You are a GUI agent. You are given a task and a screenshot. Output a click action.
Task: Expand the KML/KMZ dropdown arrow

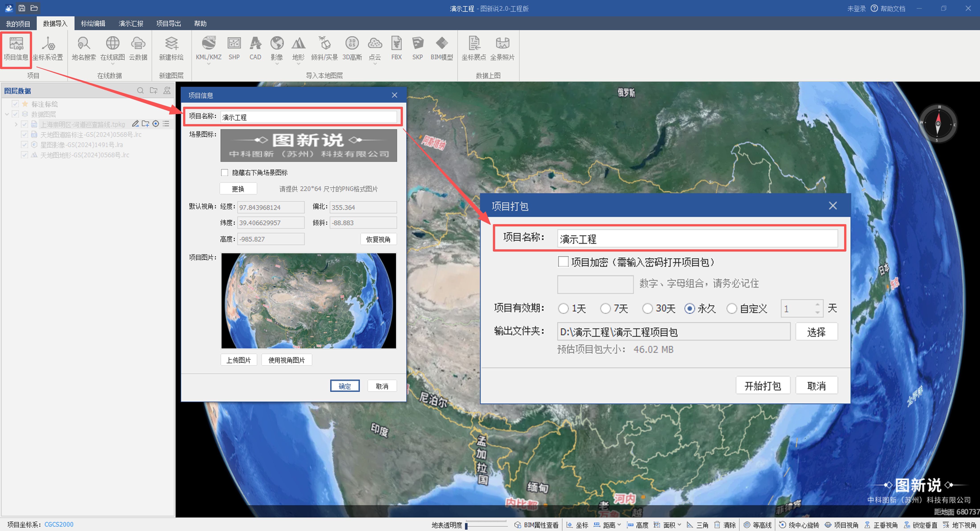(208, 64)
